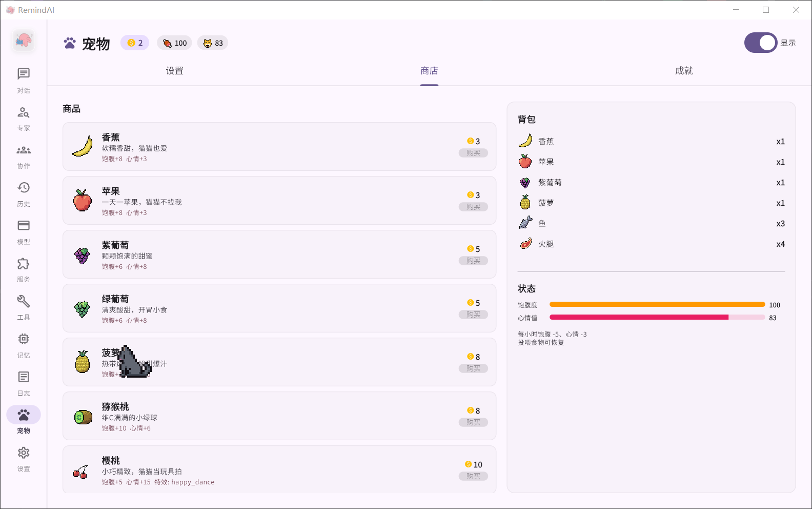Open 设置 gear icon in the sidebar
The width and height of the screenshot is (812, 509).
tap(24, 453)
